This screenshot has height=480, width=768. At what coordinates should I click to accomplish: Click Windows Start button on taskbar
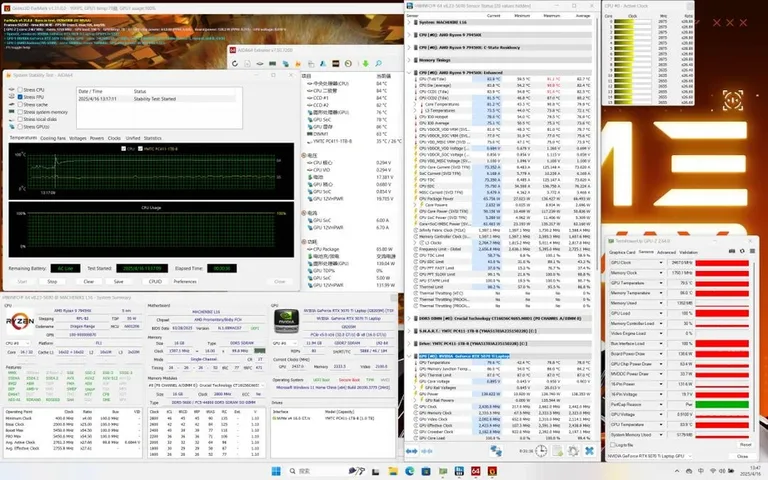[x=276, y=471]
